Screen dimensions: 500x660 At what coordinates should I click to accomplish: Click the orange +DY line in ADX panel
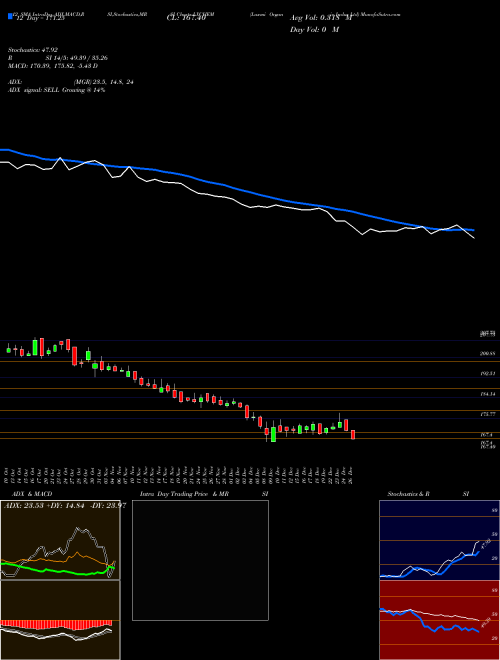(58, 559)
